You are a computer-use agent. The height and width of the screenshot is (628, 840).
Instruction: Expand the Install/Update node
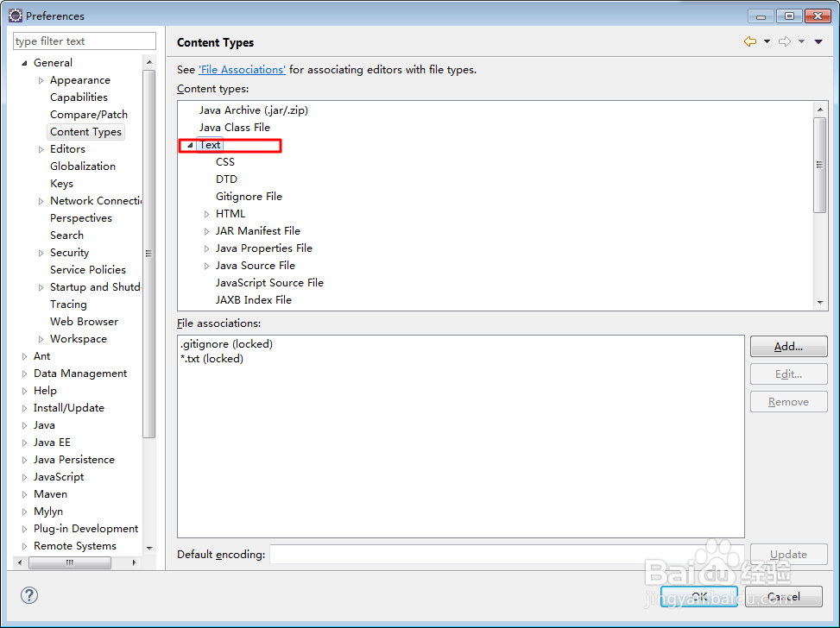tap(24, 408)
